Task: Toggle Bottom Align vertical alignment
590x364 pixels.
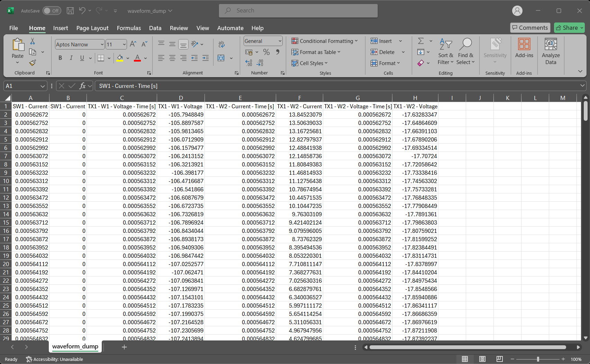Action: (x=183, y=44)
